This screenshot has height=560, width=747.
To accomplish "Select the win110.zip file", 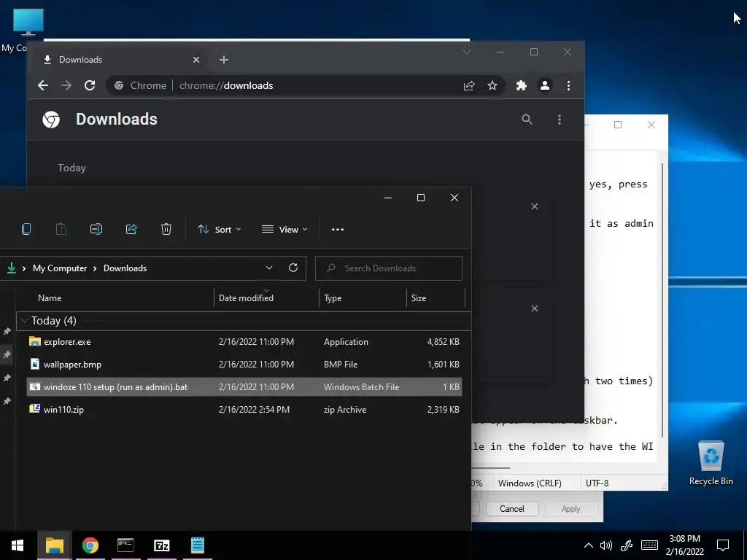I will click(244, 410).
